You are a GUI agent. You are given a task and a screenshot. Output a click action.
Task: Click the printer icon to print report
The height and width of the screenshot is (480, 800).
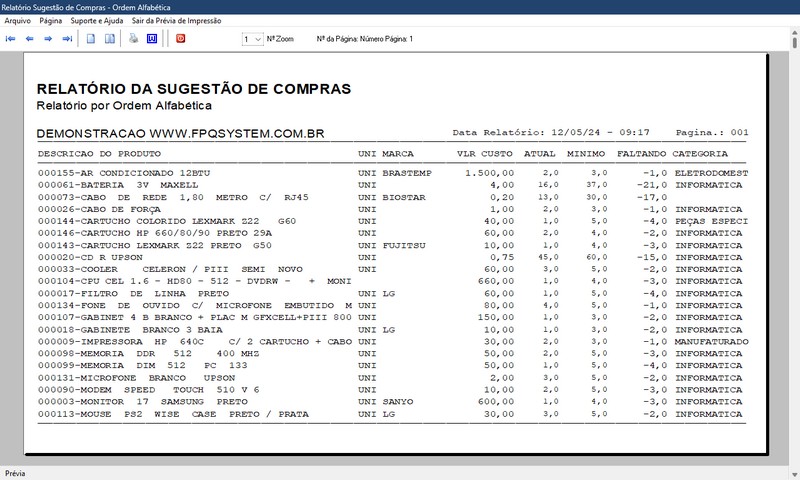point(133,39)
